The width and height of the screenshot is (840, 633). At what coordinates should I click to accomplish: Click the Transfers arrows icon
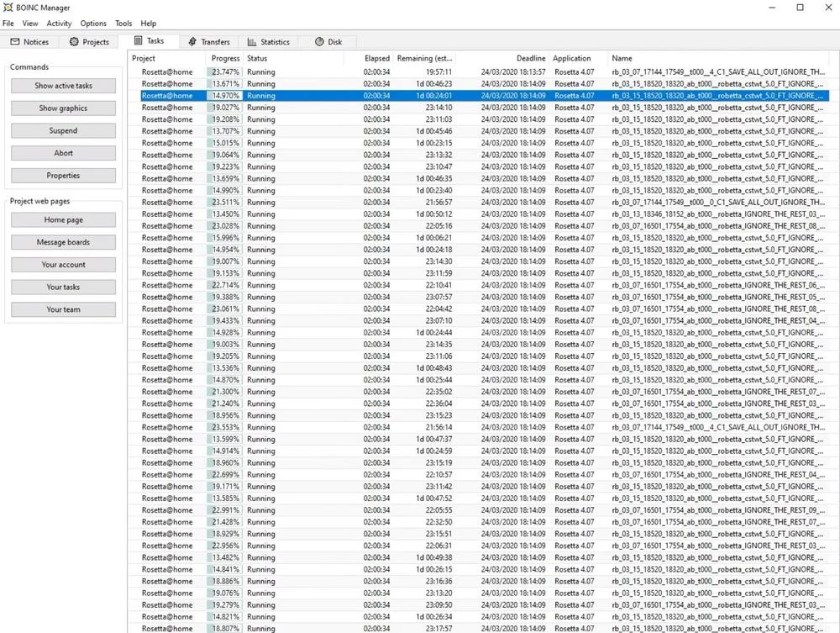[192, 42]
